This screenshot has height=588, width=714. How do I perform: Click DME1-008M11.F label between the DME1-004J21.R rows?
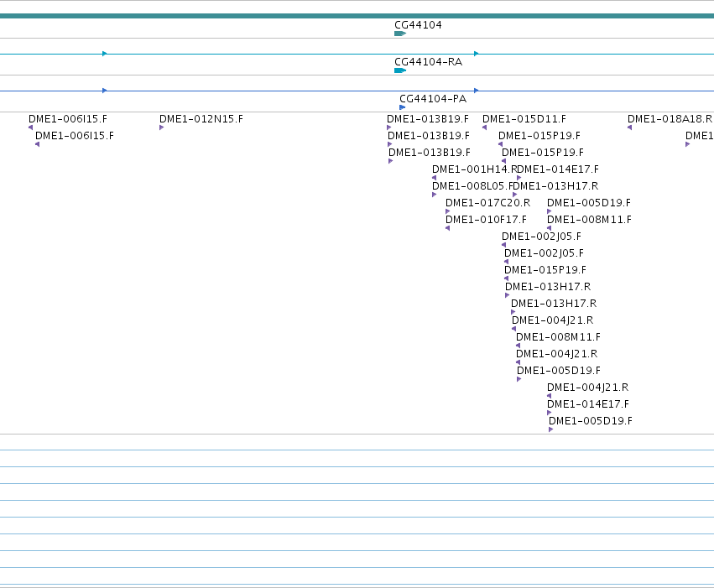[x=558, y=338]
